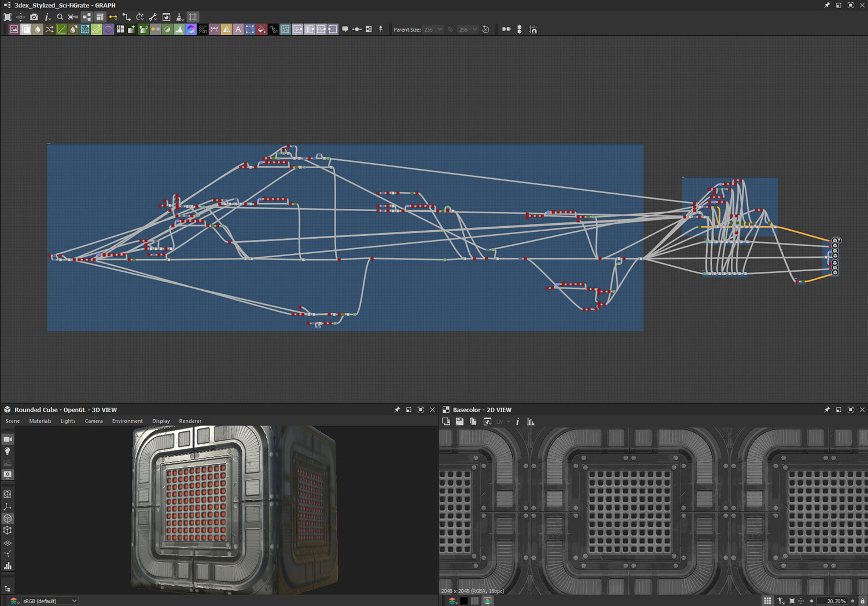This screenshot has width=868, height=606.
Task: Open the Renderer menu in 3D View
Action: click(x=190, y=421)
